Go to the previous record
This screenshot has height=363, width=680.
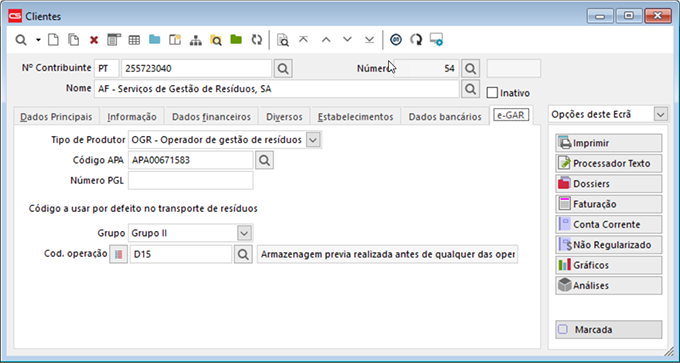[326, 40]
